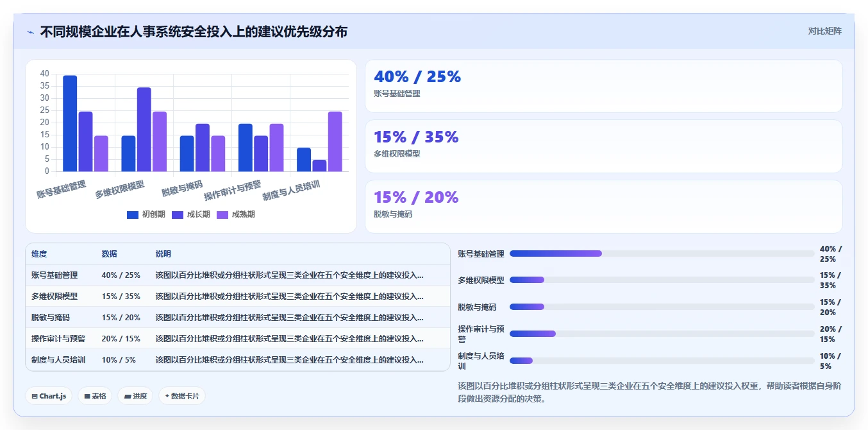The width and height of the screenshot is (868, 430).
Task: Select the 进度 tag
Action: (135, 396)
